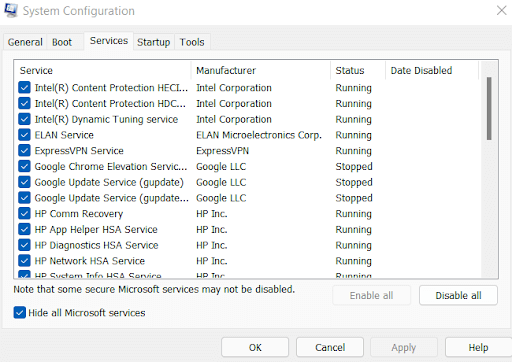Confirm with the OK button

click(255, 347)
